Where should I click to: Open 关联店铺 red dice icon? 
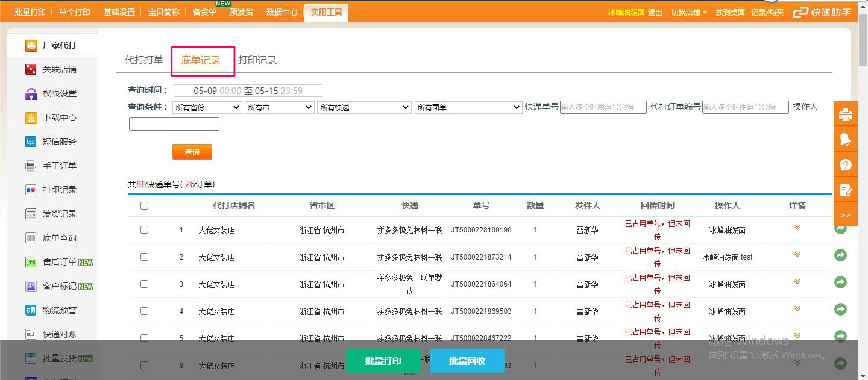31,69
